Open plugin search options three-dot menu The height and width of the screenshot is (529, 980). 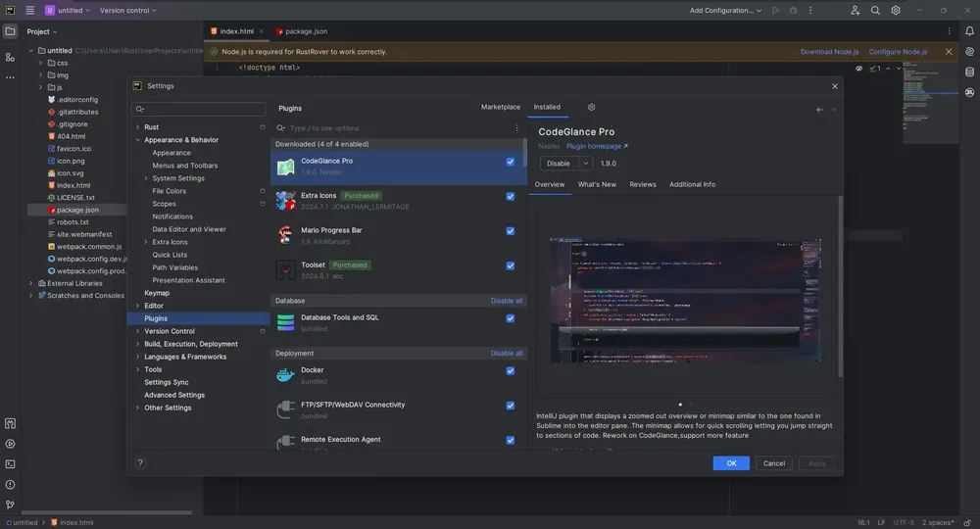click(516, 128)
